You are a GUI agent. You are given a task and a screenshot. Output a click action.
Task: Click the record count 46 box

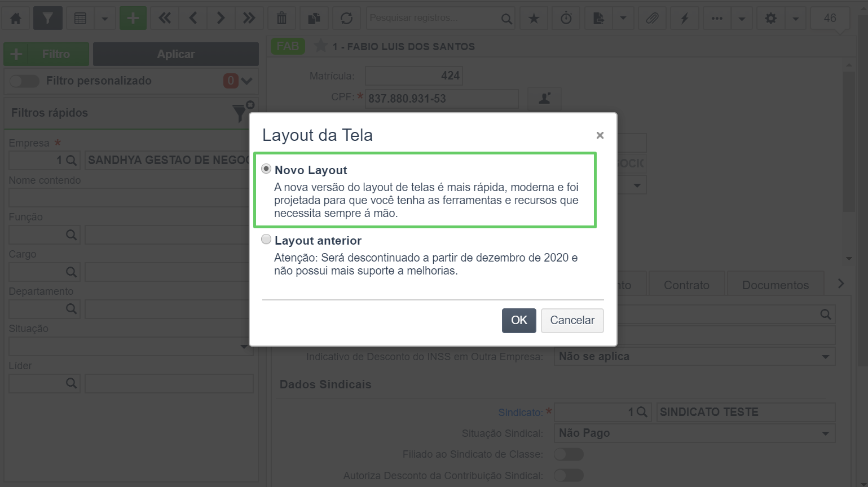tap(830, 18)
